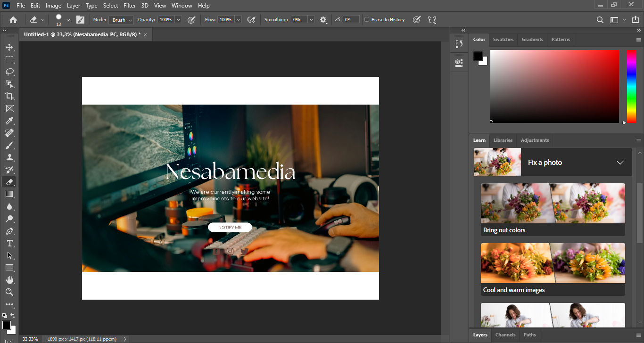Toggle pressure for opacity button
This screenshot has width=644, height=343.
pyautogui.click(x=191, y=20)
